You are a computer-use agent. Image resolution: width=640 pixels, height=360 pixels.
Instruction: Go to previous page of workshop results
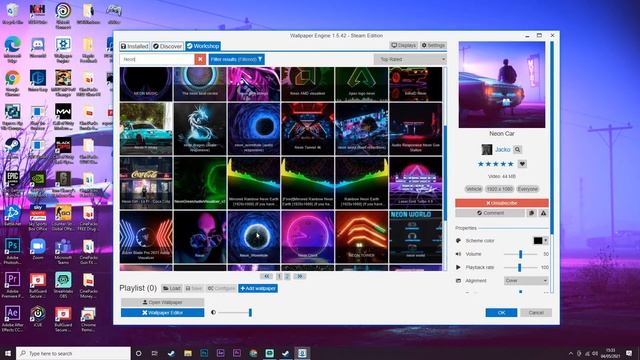[x=266, y=276]
